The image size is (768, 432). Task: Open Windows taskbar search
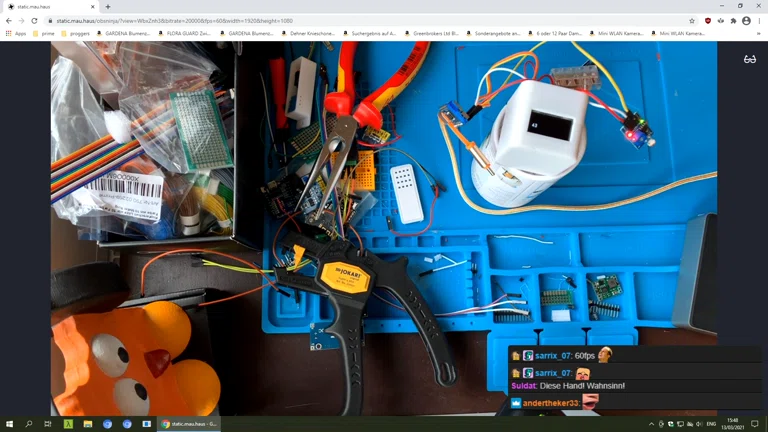(x=28, y=424)
